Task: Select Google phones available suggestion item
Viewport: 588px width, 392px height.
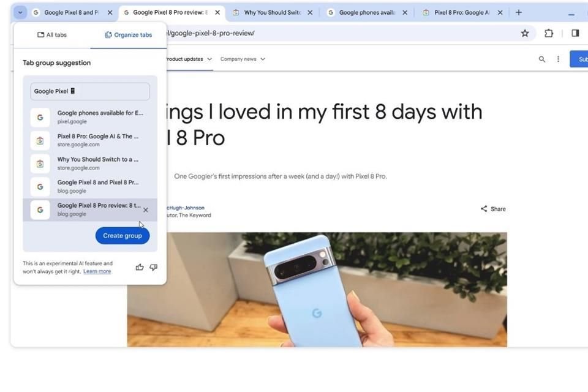Action: [90, 117]
